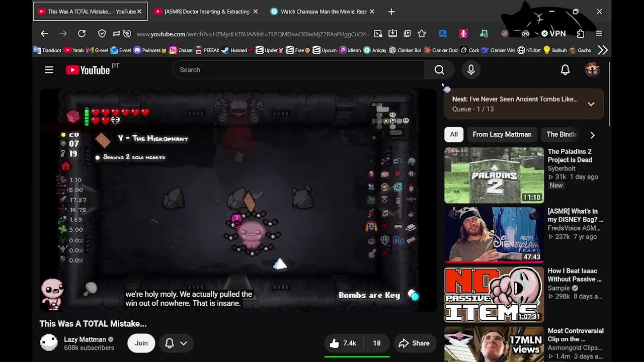Open a new browser tab
Viewport: 644px width, 362px height.
point(391,12)
